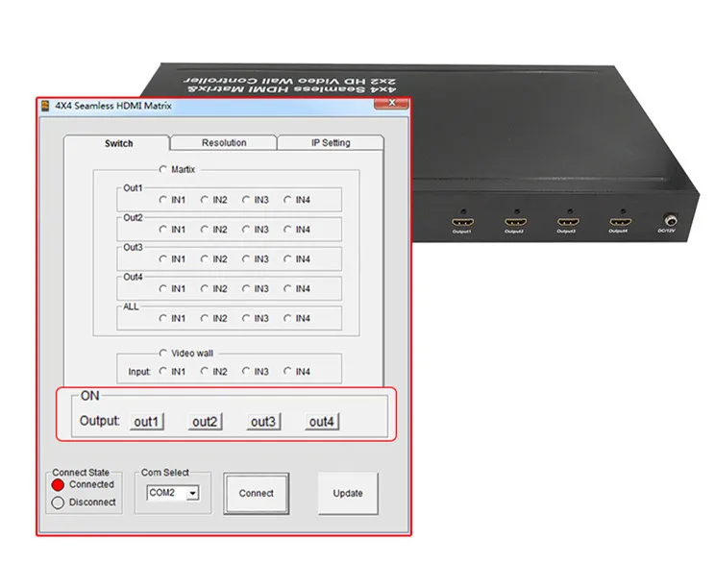Image resolution: width=715 pixels, height=588 pixels.
Task: Click the red Connected state indicator
Action: click(x=58, y=485)
